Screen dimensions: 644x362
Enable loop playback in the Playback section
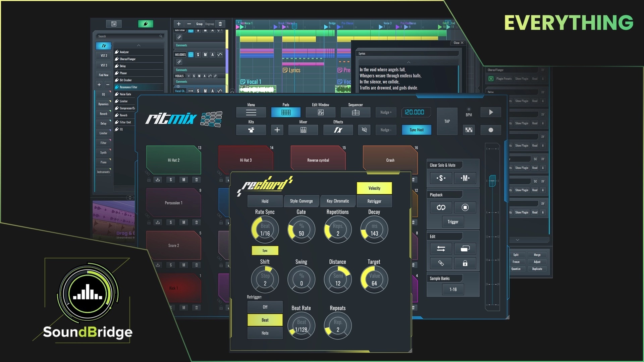point(440,207)
